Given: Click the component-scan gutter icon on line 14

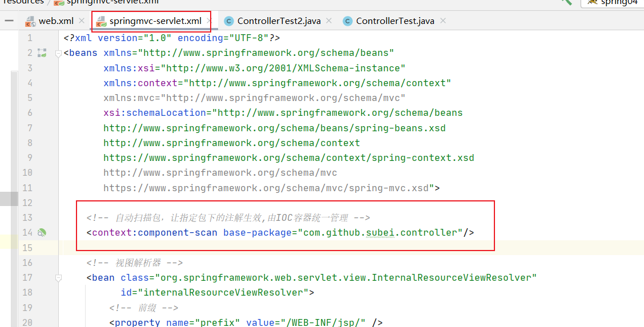Looking at the screenshot, I should [x=42, y=233].
